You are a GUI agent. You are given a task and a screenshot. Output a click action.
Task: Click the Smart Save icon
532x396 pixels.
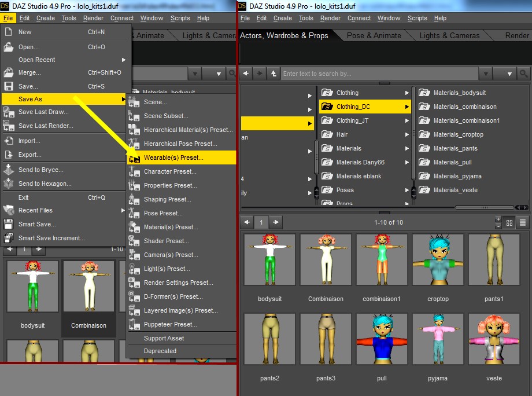point(9,224)
